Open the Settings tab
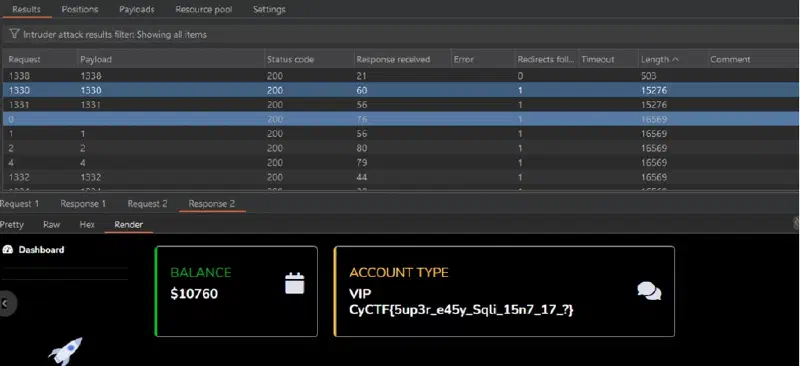Viewport: 800px width, 366px height. pos(269,9)
